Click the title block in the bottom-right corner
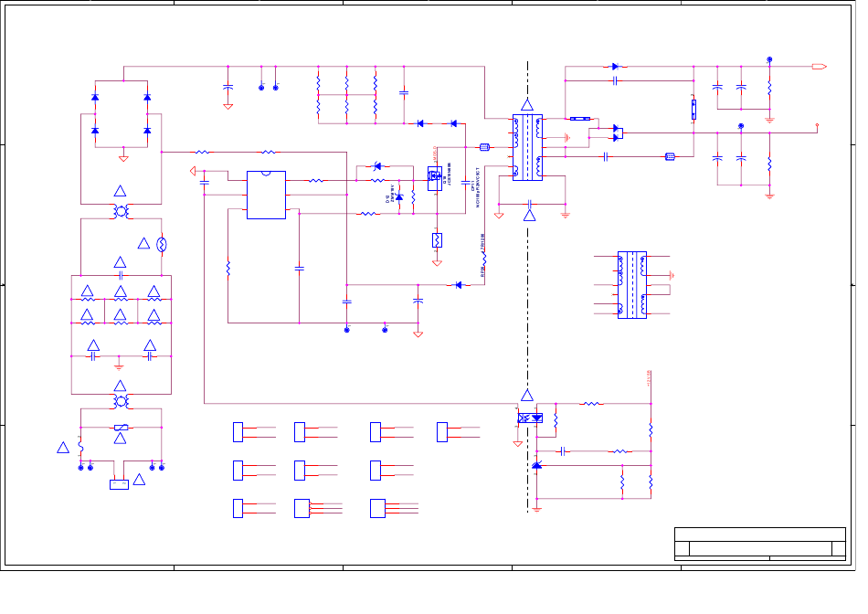The width and height of the screenshot is (868, 614). (759, 543)
